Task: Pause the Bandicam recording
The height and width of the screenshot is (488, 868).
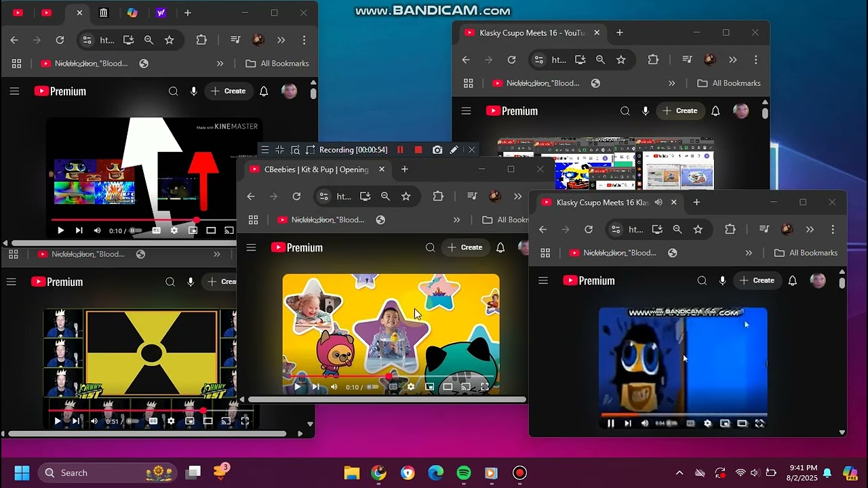Action: (x=400, y=150)
